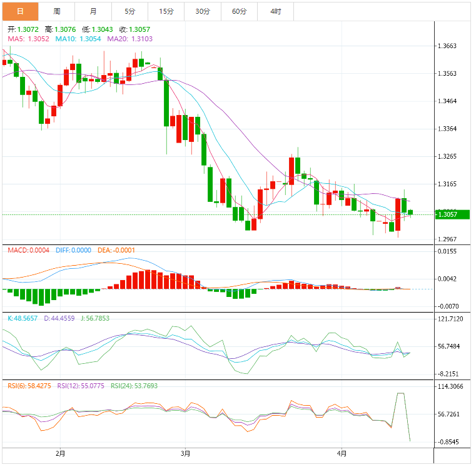Click the 2月 date axis marker
This screenshot has height=467, width=476.
click(60, 453)
